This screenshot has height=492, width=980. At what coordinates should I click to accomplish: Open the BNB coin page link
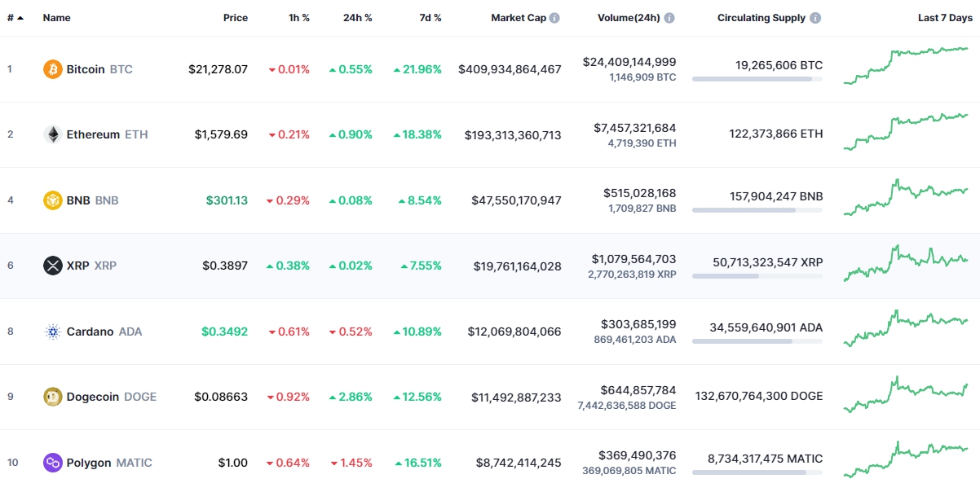click(x=92, y=200)
